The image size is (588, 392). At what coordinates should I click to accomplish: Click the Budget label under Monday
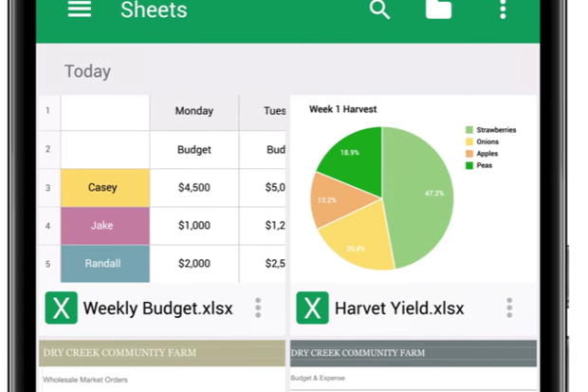click(x=194, y=149)
